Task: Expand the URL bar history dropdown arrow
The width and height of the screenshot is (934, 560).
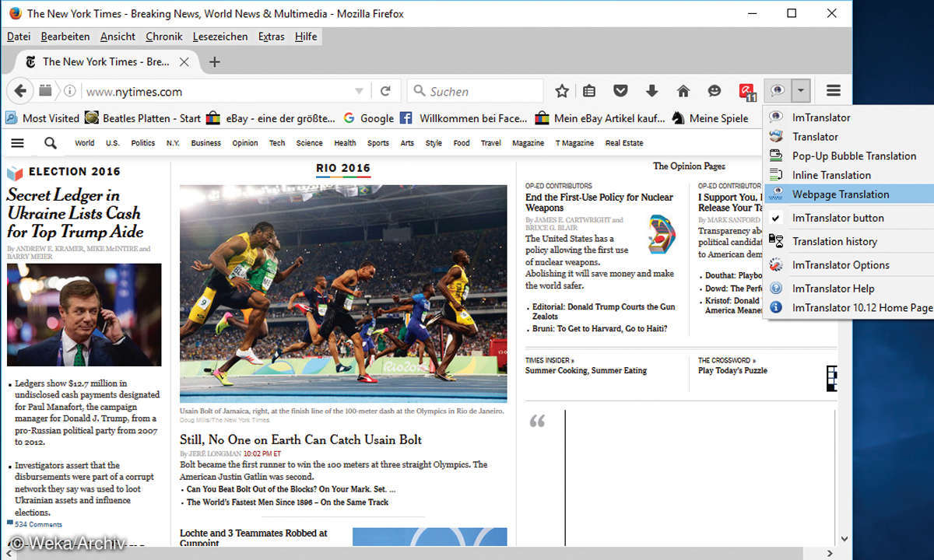Action: pyautogui.click(x=359, y=91)
